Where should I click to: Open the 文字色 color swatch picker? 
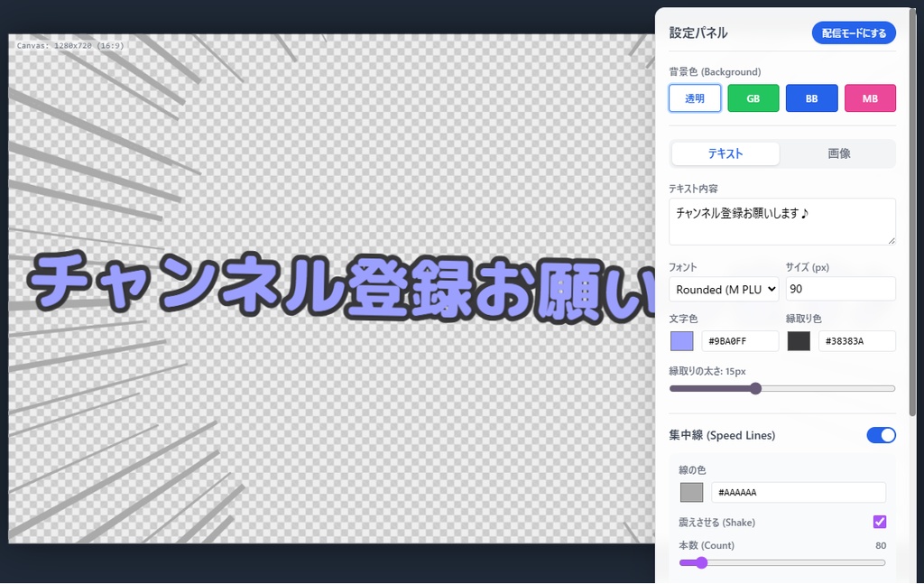click(681, 340)
